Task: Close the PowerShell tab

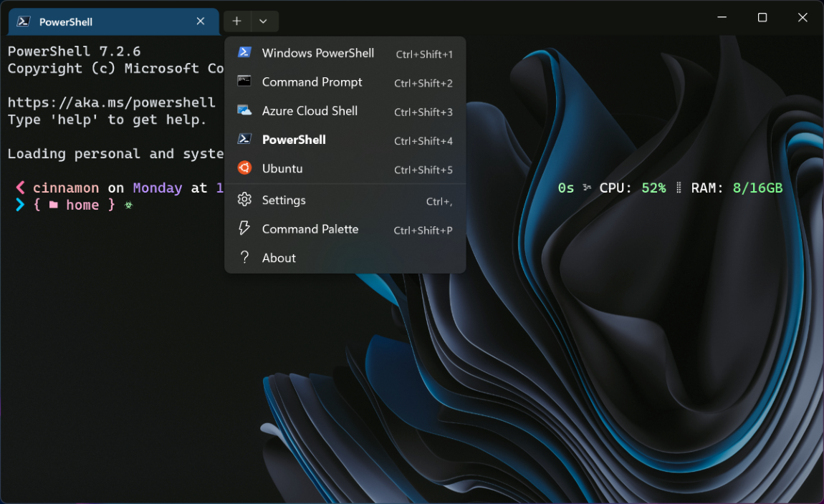Action: pyautogui.click(x=201, y=21)
